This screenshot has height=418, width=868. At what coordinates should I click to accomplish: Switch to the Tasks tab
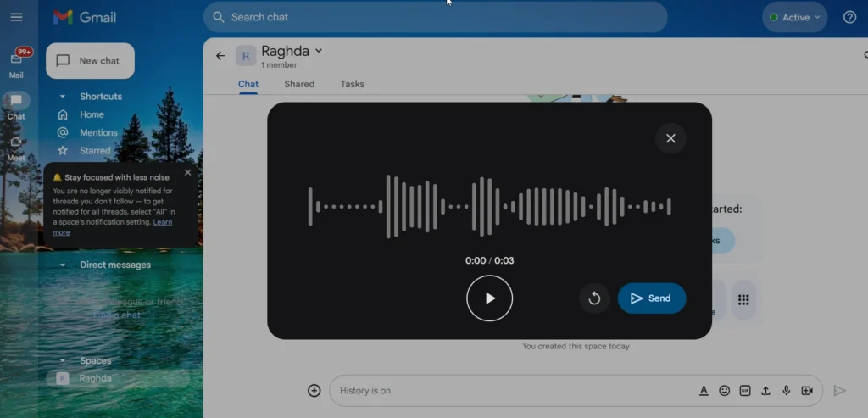click(352, 84)
